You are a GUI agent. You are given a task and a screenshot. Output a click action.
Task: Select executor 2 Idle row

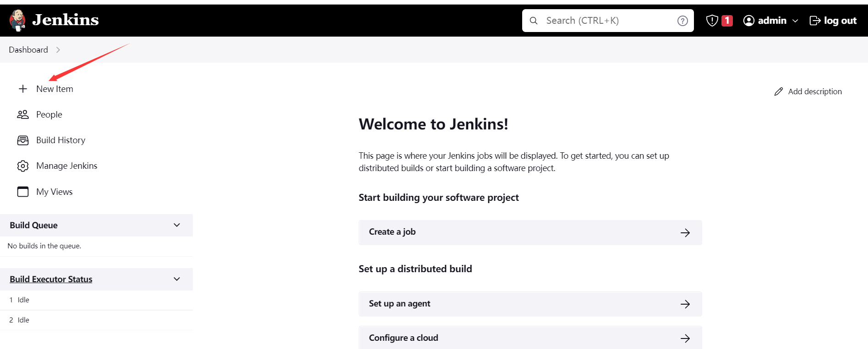pyautogui.click(x=96, y=320)
